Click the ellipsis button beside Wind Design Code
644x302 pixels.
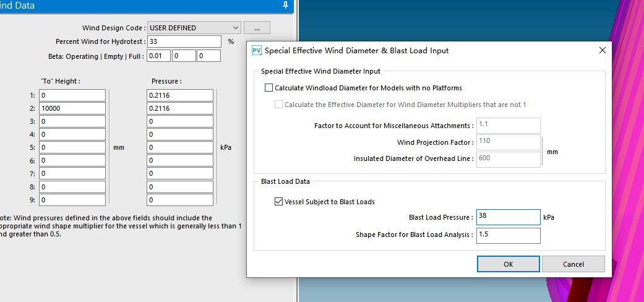click(257, 28)
